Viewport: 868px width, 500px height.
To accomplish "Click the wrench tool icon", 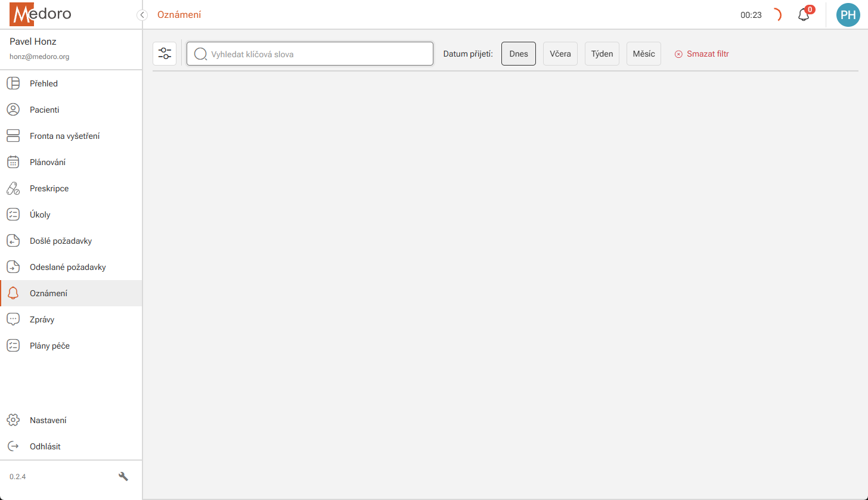I will [x=123, y=477].
